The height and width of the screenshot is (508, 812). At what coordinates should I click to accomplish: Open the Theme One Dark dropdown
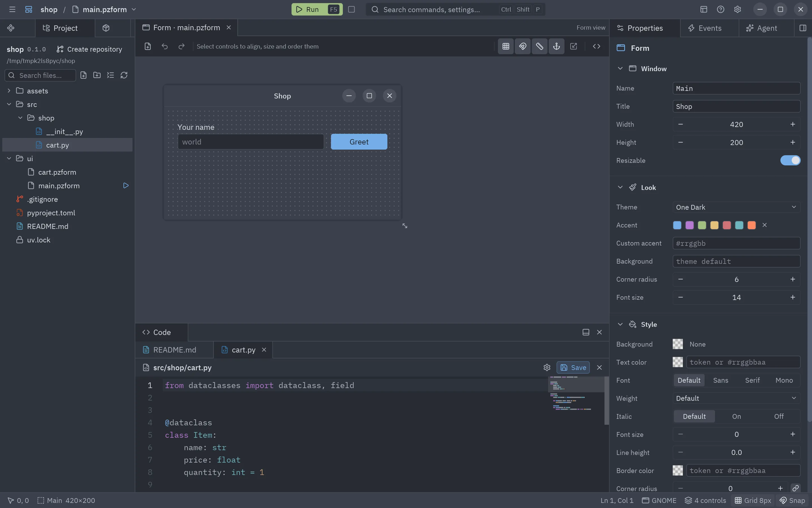tap(736, 207)
